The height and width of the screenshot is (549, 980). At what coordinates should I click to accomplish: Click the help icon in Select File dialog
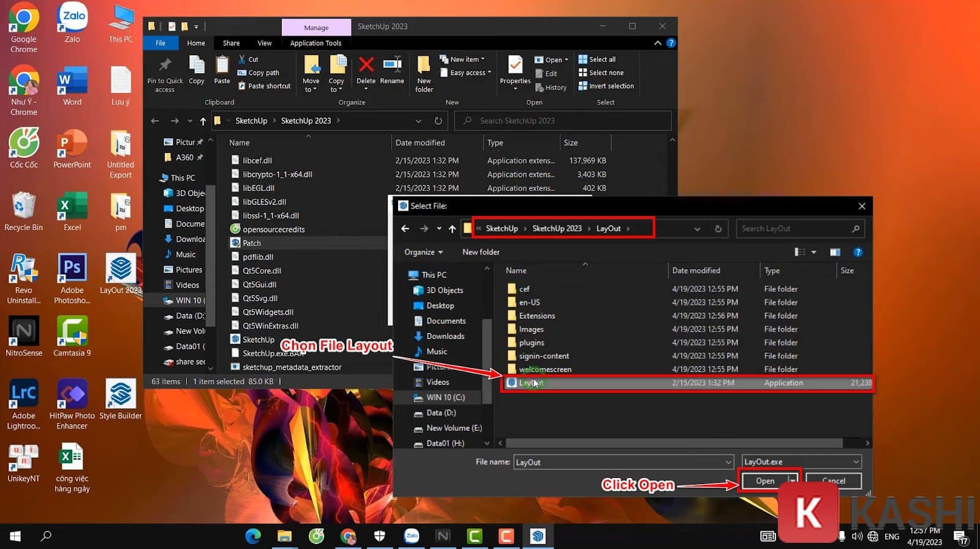pyautogui.click(x=858, y=252)
